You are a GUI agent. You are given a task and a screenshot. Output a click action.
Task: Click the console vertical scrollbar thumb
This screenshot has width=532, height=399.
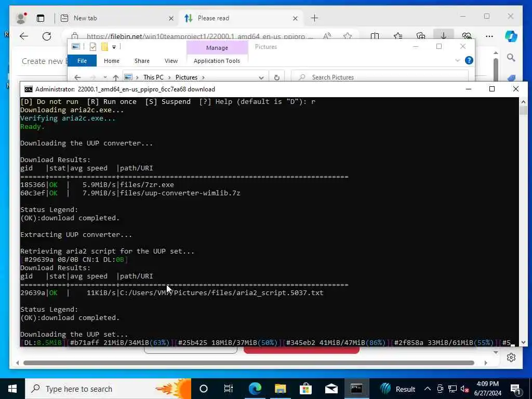[x=523, y=110]
